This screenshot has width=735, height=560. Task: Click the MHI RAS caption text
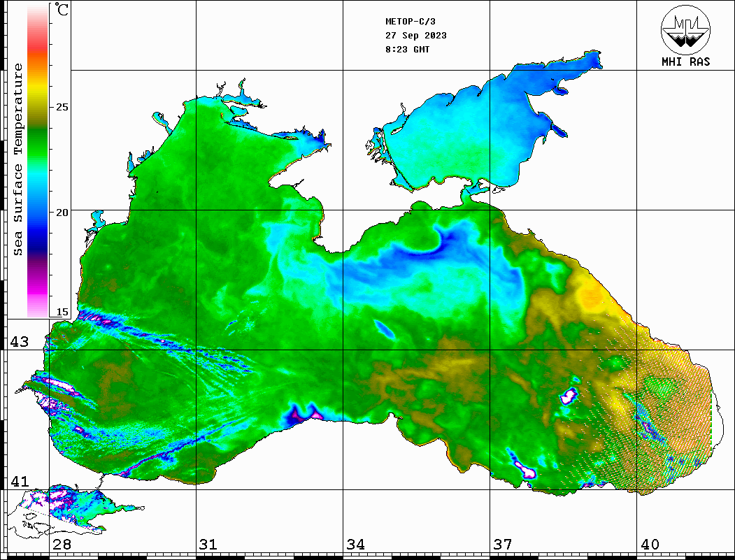pos(686,62)
